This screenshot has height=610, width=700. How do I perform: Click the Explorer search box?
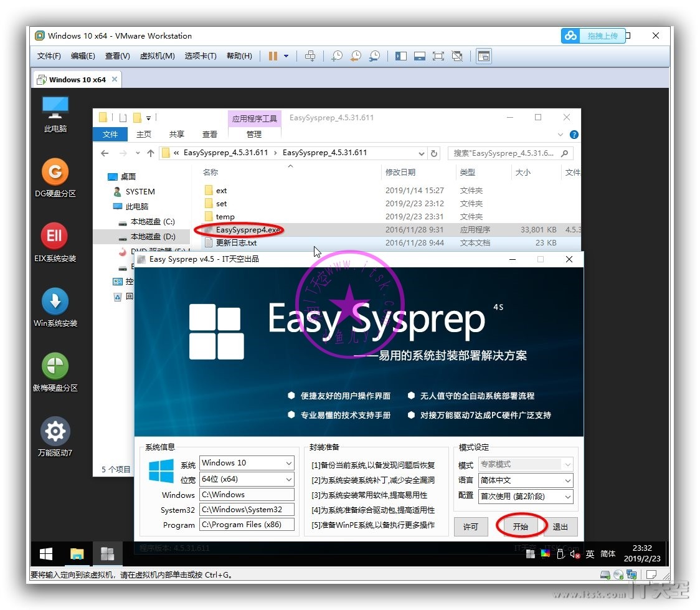tap(511, 153)
